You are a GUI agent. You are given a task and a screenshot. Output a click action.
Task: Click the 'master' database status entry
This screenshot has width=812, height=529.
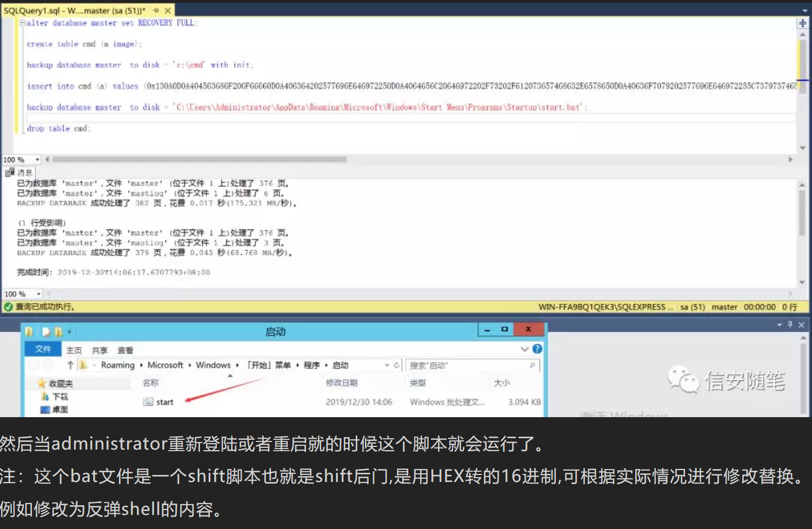click(724, 307)
